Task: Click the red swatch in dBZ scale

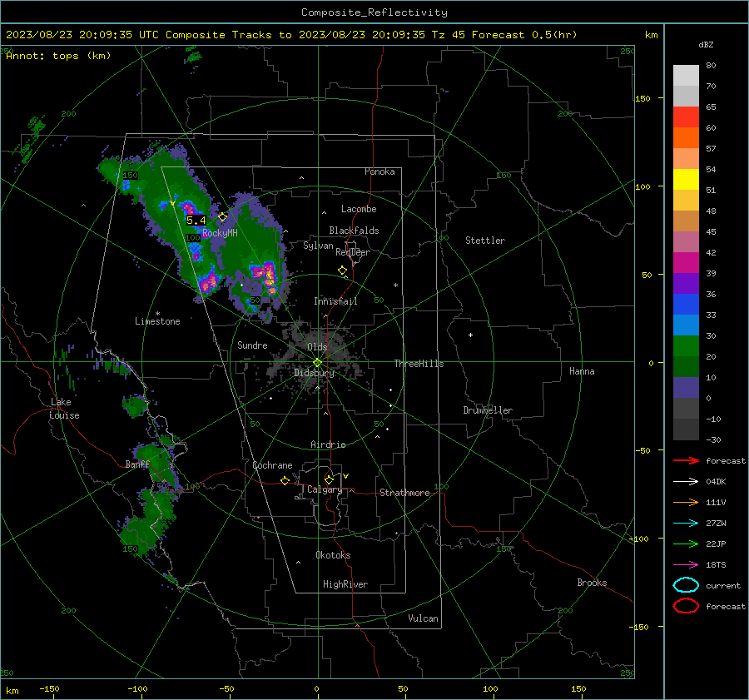Action: pyautogui.click(x=686, y=117)
